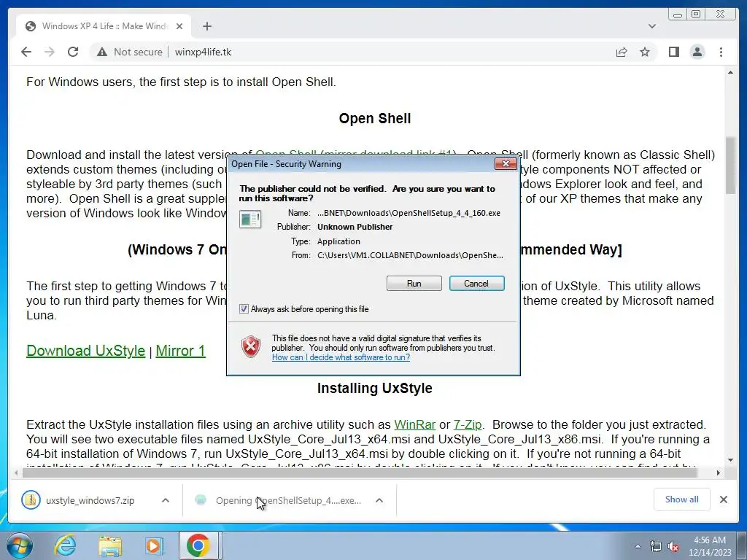Viewport: 747px width, 560px height.
Task: Open Windows Media Player from taskbar
Action: click(153, 545)
